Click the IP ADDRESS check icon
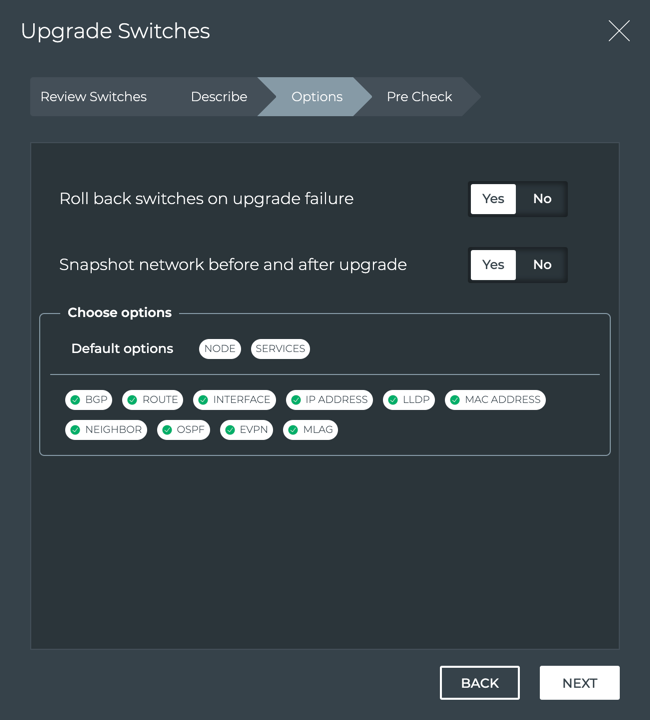650x720 pixels. click(x=296, y=400)
